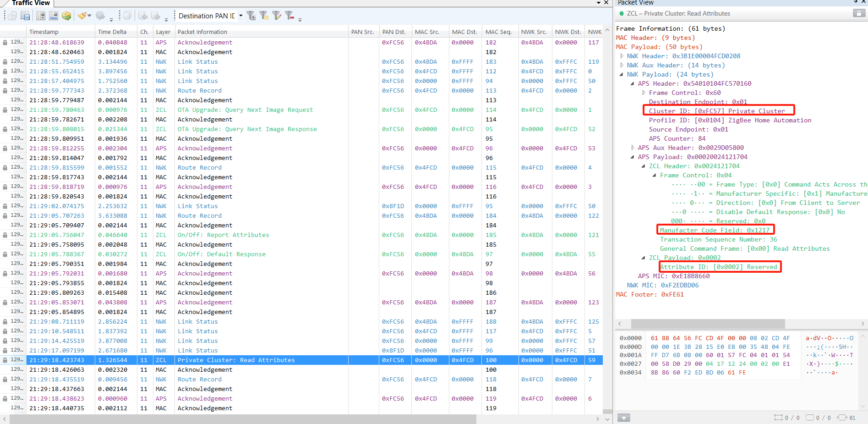Open the dropdown arrow beside the broom icon
Screen dimensions: 868x424
coord(89,16)
